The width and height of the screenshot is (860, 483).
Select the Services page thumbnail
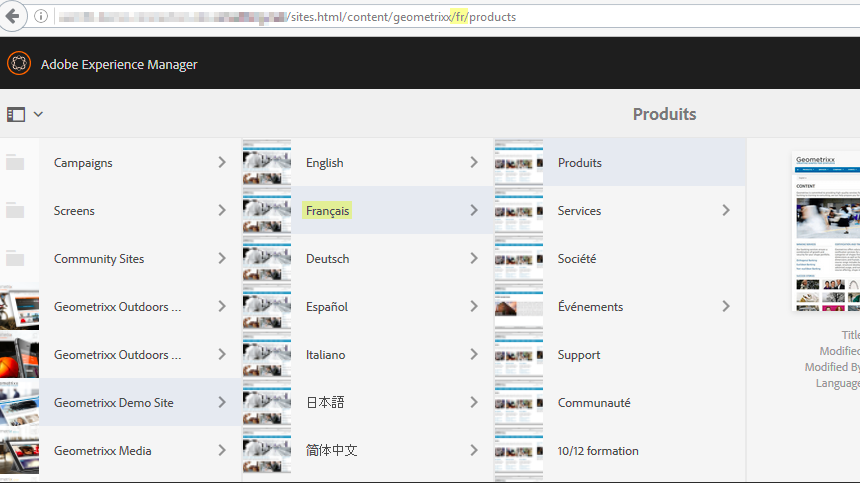pos(519,211)
